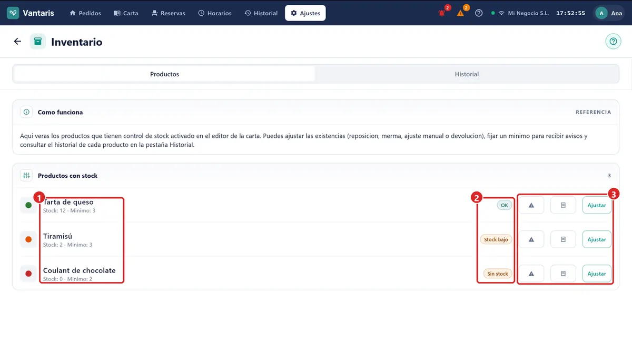Open Horarios in the top navigation
Screen dimensions: 632x364
(215, 13)
